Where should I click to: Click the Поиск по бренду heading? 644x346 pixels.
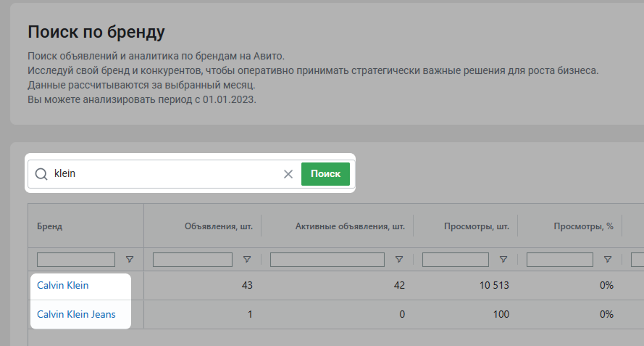(96, 32)
